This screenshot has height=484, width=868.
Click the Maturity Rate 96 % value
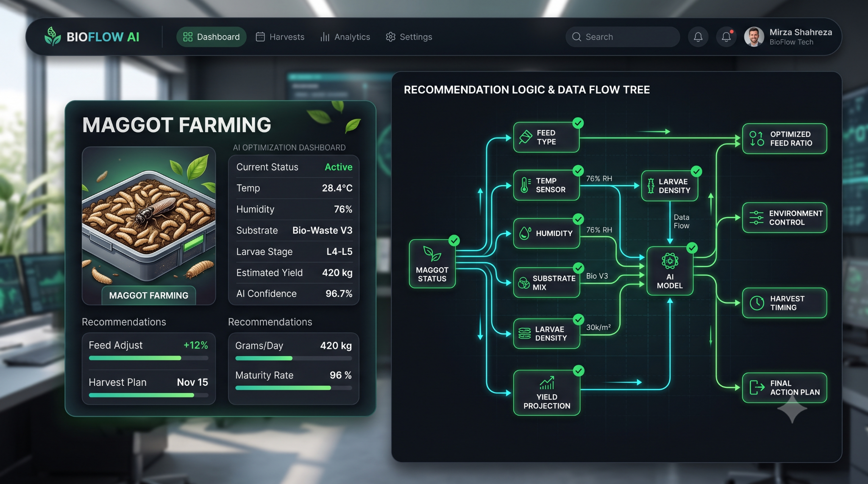click(x=341, y=375)
